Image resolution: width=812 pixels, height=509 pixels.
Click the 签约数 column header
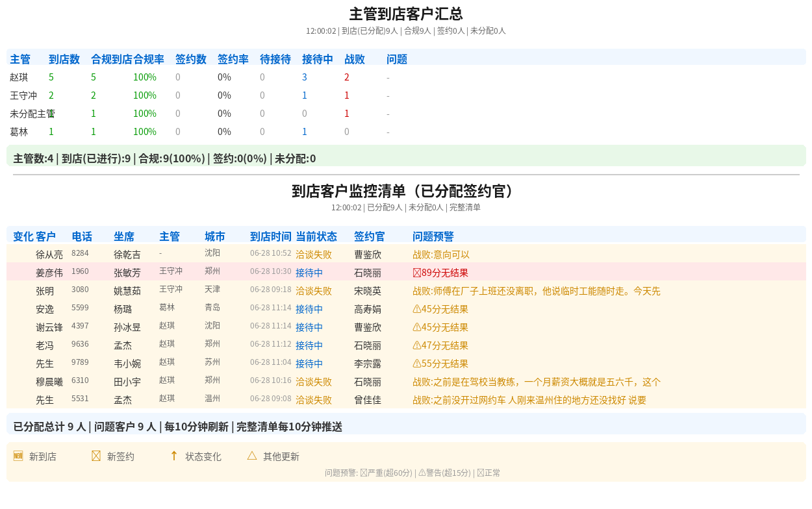(191, 59)
